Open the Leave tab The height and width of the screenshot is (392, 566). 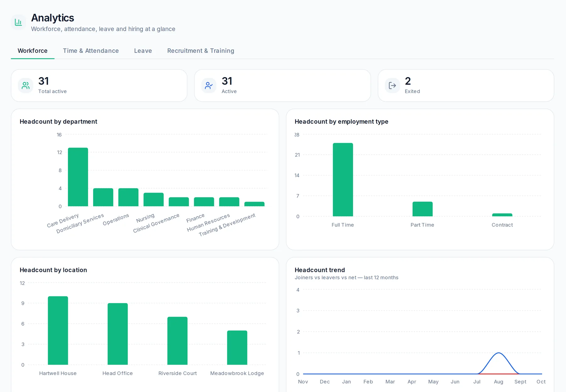pos(143,51)
